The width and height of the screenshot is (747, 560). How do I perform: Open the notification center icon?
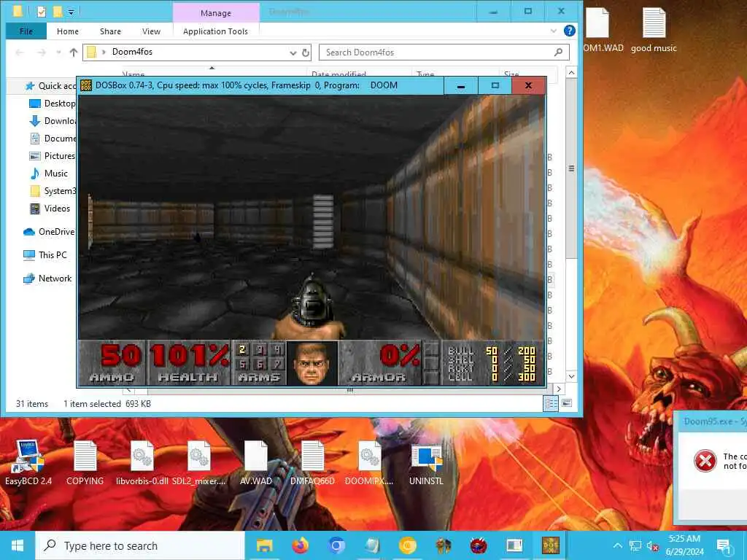[x=723, y=545]
